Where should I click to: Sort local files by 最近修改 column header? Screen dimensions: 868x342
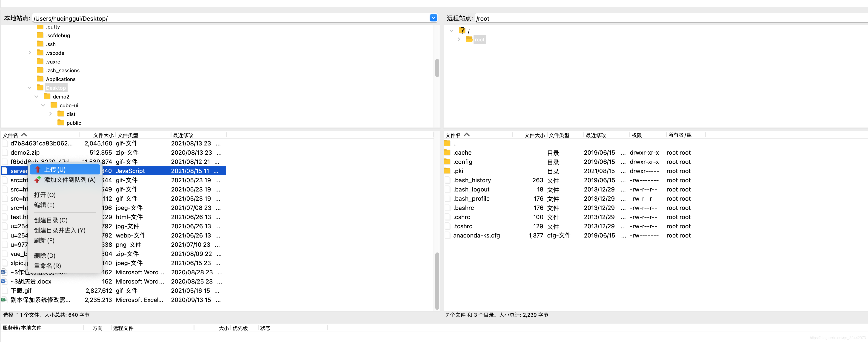[198, 135]
